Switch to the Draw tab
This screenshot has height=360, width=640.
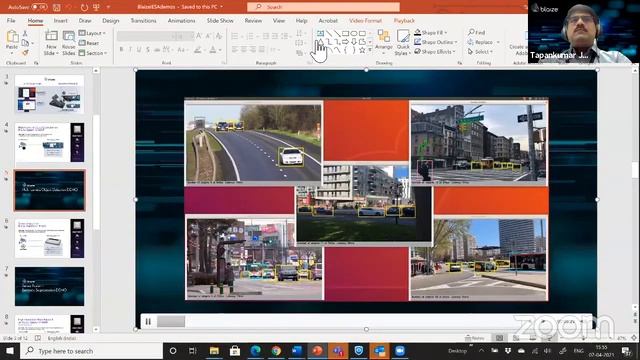tap(85, 20)
